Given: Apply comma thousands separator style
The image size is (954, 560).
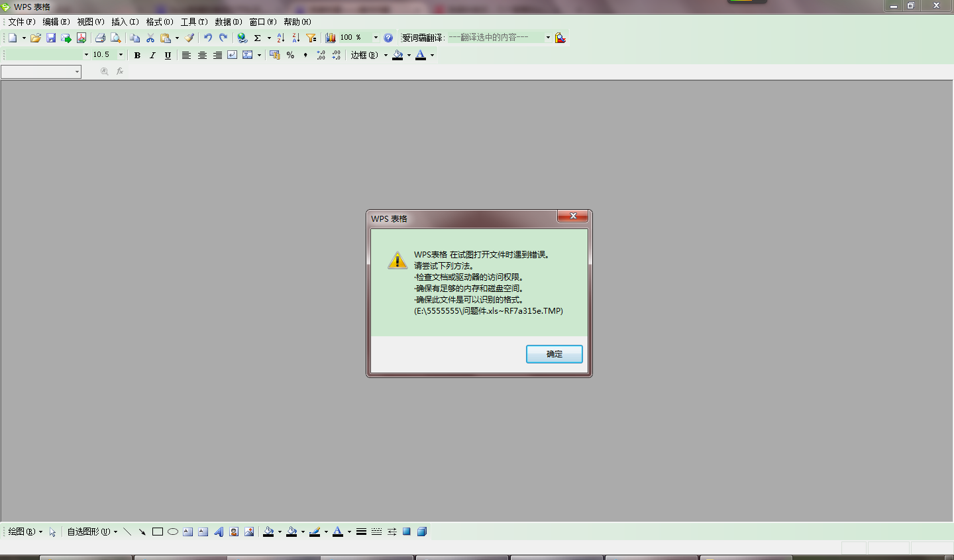Looking at the screenshot, I should click(x=305, y=55).
